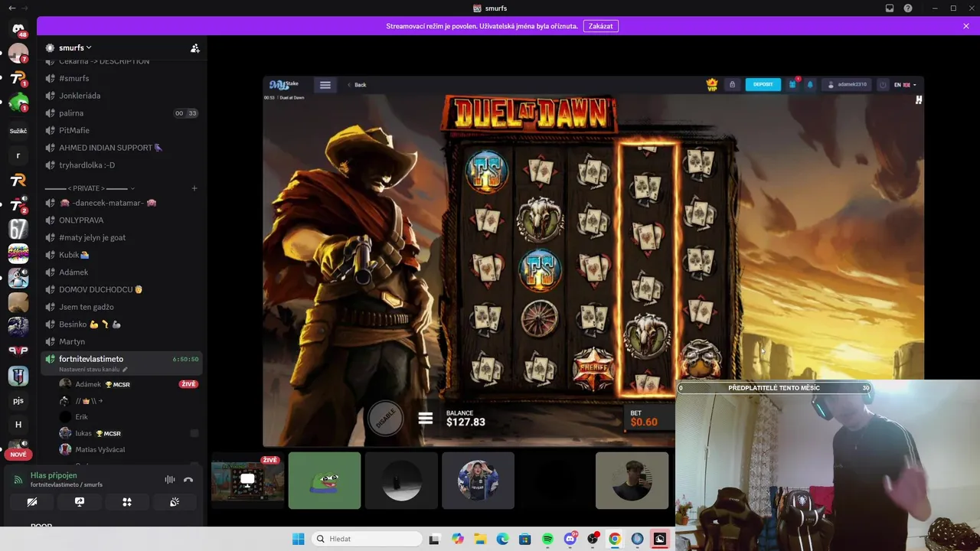980x551 pixels.
Task: Change casino language EN dropdown
Action: point(905,85)
